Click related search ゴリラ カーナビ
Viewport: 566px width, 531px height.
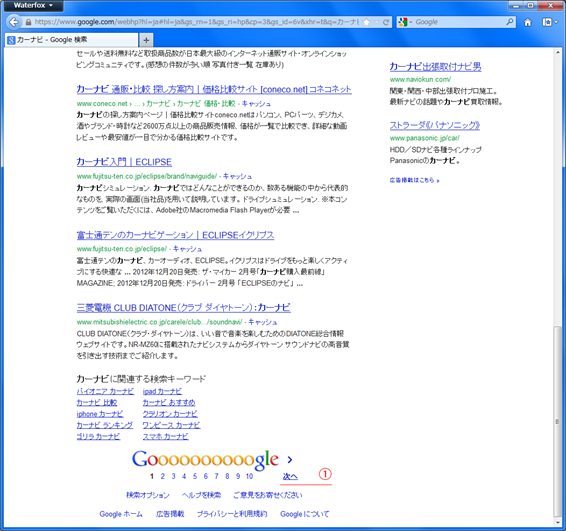[98, 437]
